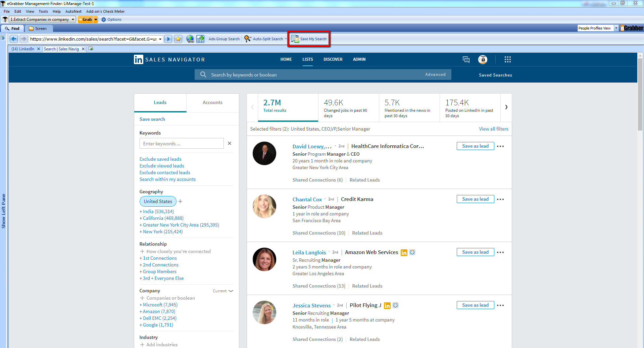Expand Auto-Split Search dropdown arrow
This screenshot has width=644, height=348.
tap(286, 39)
